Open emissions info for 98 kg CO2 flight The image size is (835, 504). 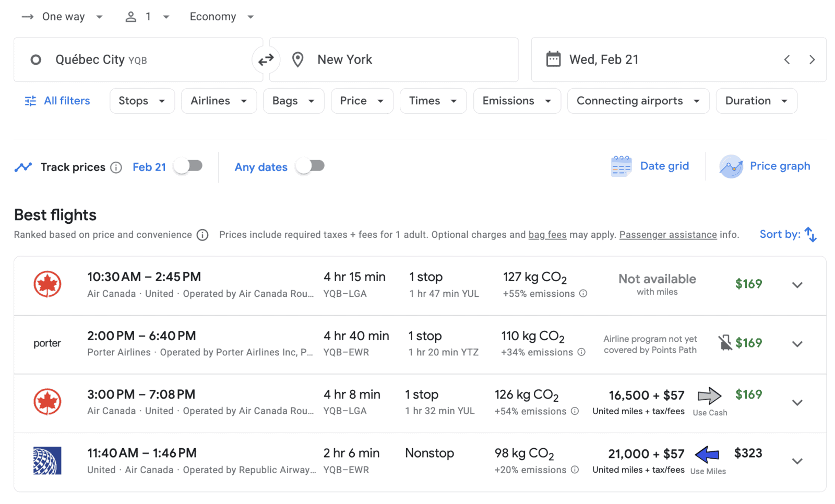click(575, 470)
